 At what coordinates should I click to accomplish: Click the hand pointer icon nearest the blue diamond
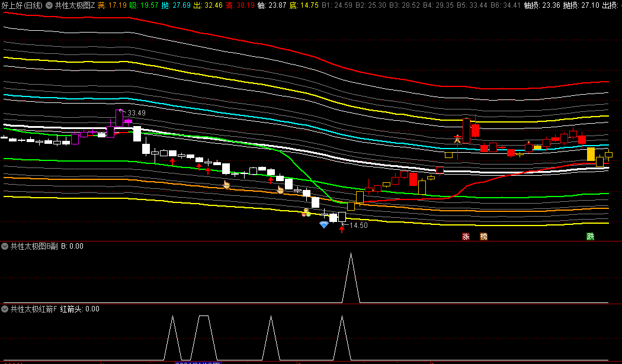tap(280, 189)
